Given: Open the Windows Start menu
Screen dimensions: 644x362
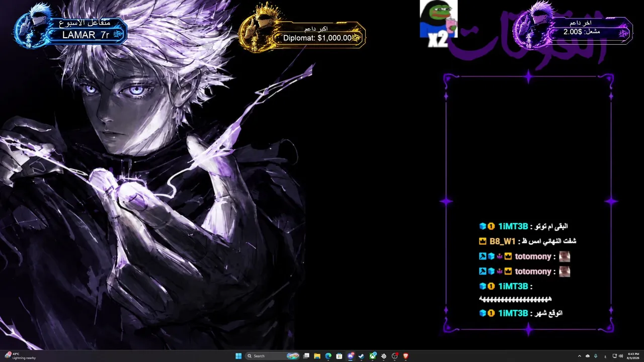Looking at the screenshot, I should click(x=238, y=356).
